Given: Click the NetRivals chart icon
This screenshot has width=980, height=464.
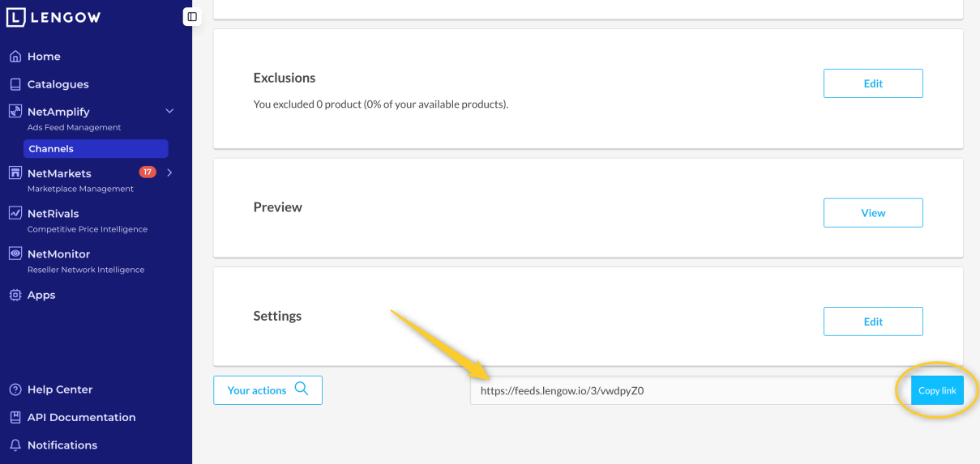Looking at the screenshot, I should [15, 214].
